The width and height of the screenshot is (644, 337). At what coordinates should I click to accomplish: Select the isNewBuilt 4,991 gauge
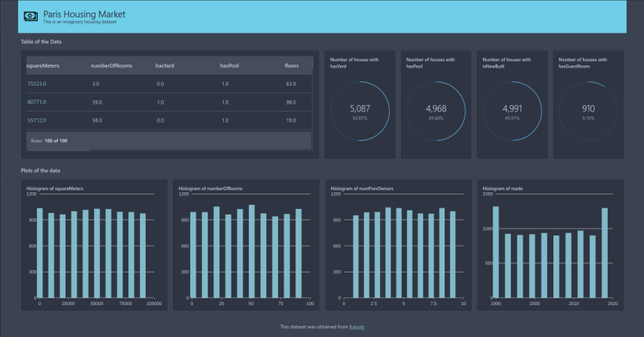tap(512, 111)
